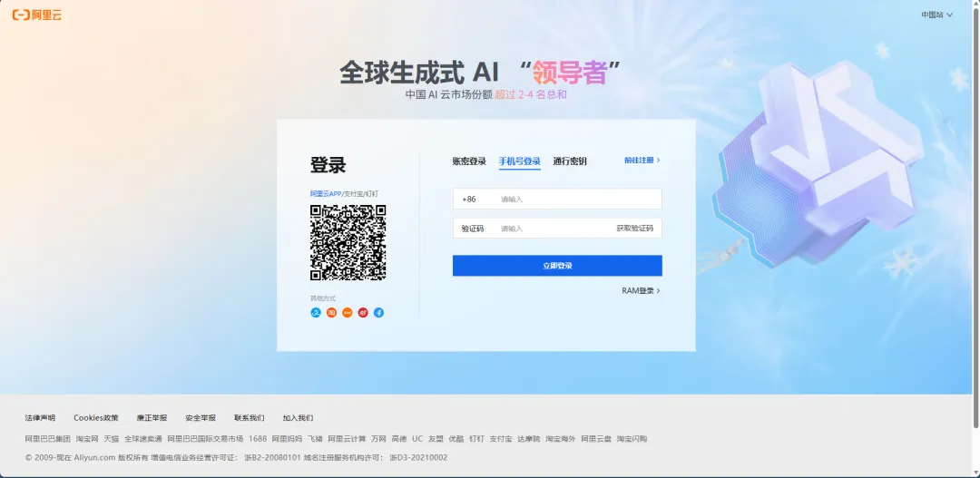This screenshot has width=980, height=478.
Task: Open the 法律声明 footer link
Action: coord(40,418)
